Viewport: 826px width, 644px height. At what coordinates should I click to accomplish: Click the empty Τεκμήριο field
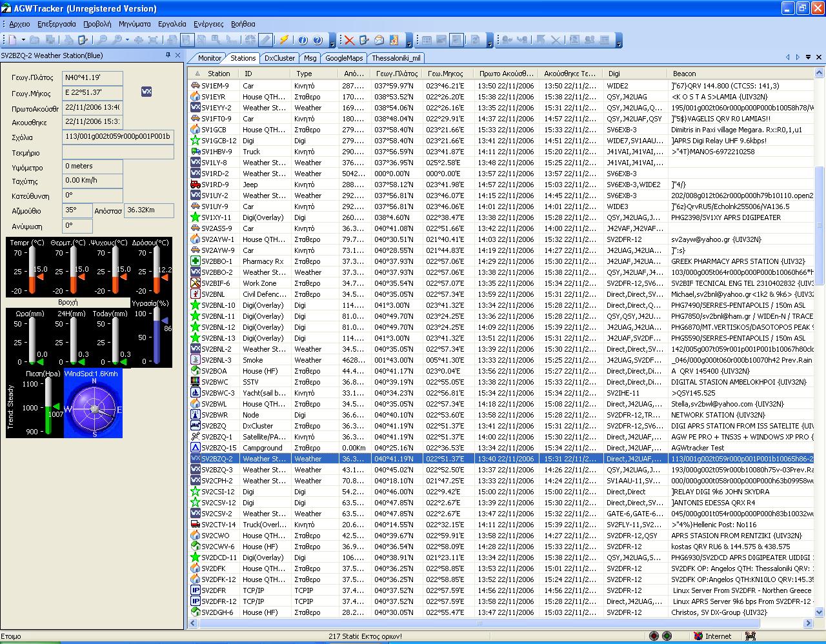[x=118, y=152]
